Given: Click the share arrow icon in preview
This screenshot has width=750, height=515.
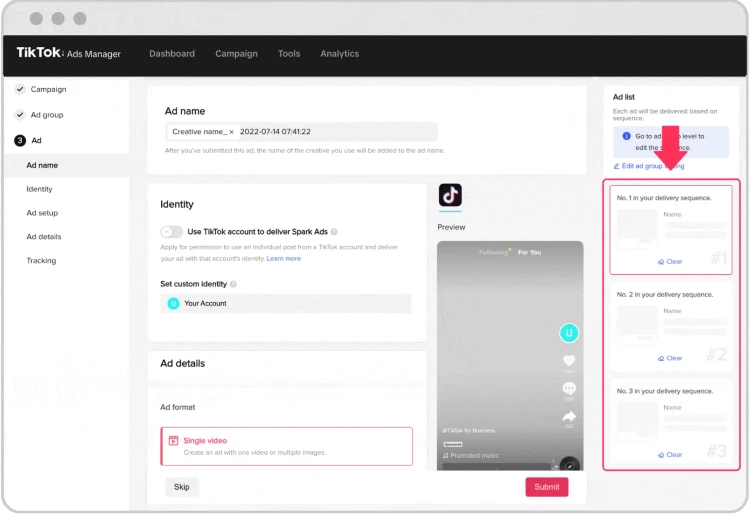Looking at the screenshot, I should (569, 416).
